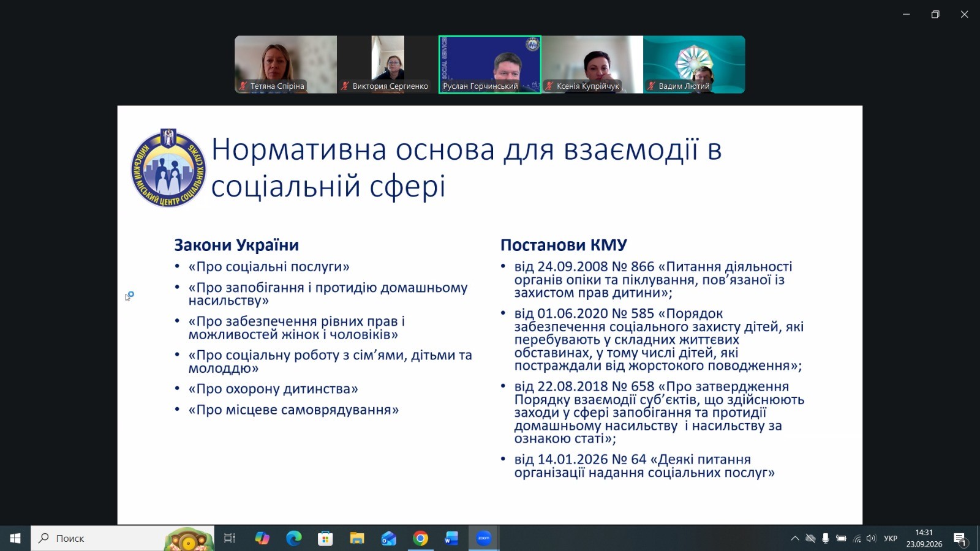Click «Про охорону дитинства» bullet
The height and width of the screenshot is (551, 980).
(273, 389)
